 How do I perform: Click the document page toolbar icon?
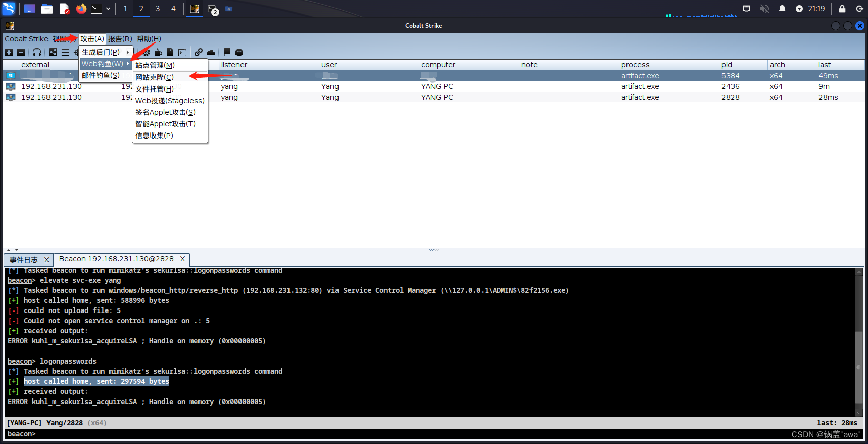pyautogui.click(x=170, y=52)
